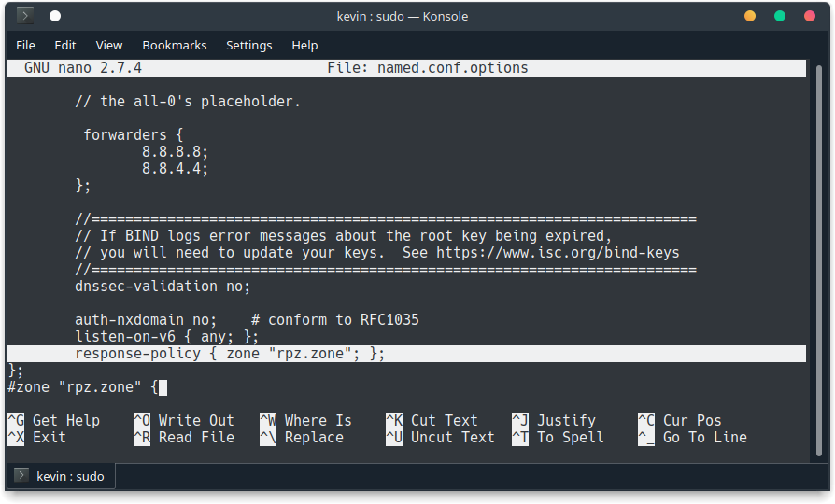Image resolution: width=835 pixels, height=504 pixels.
Task: Open the Help menu
Action: pos(304,45)
